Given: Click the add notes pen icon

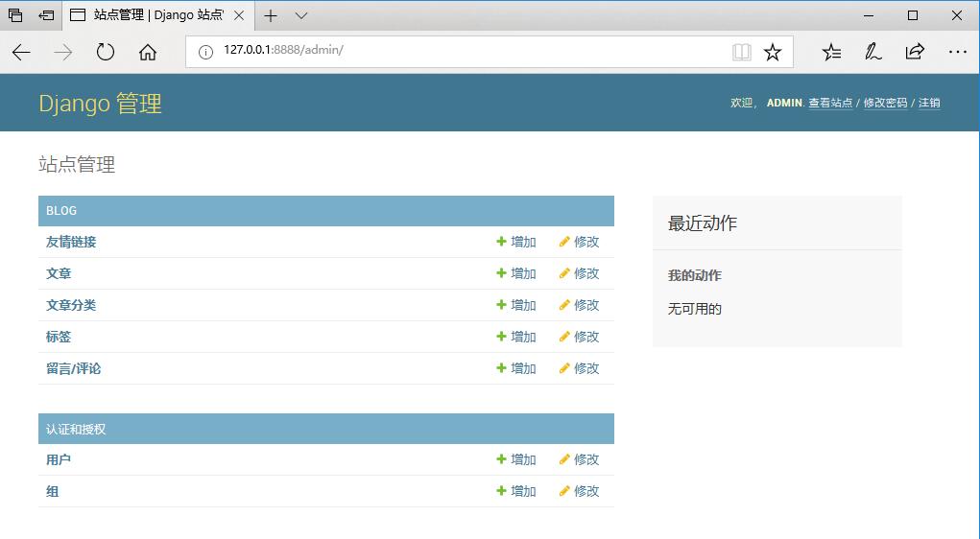Looking at the screenshot, I should click(872, 52).
